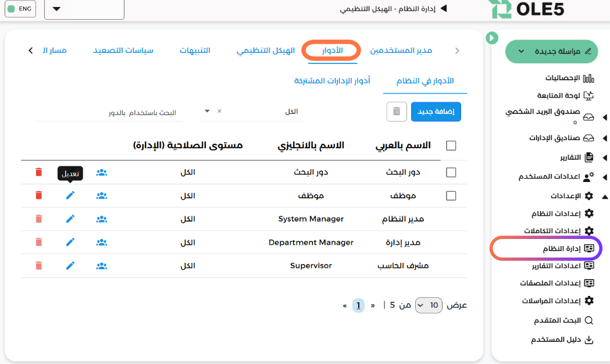This screenshot has height=364, width=610.
Task: Delete the دور البحث role with trash icon
Action: point(38,172)
